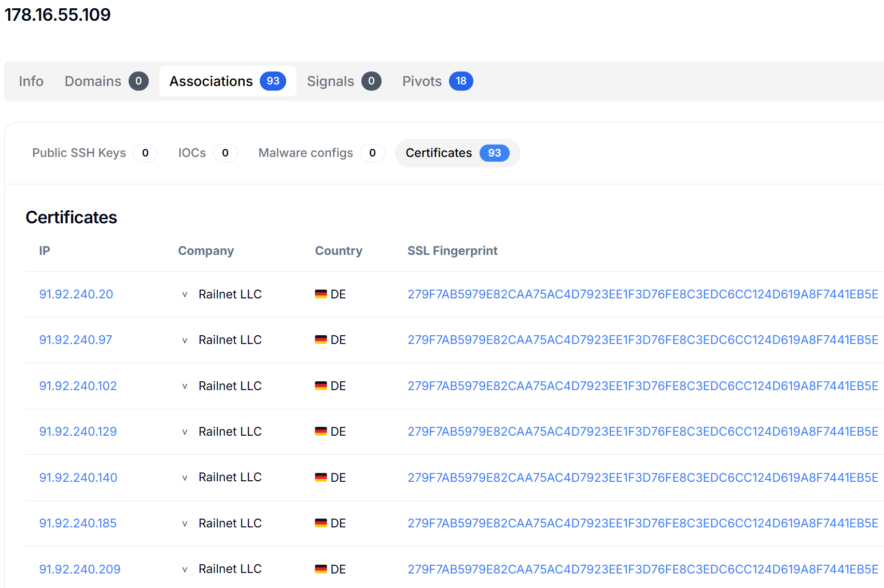Screen dimensions: 884x588
Task: Click the DE flag on the 91.92.240.209 row
Action: click(321, 569)
